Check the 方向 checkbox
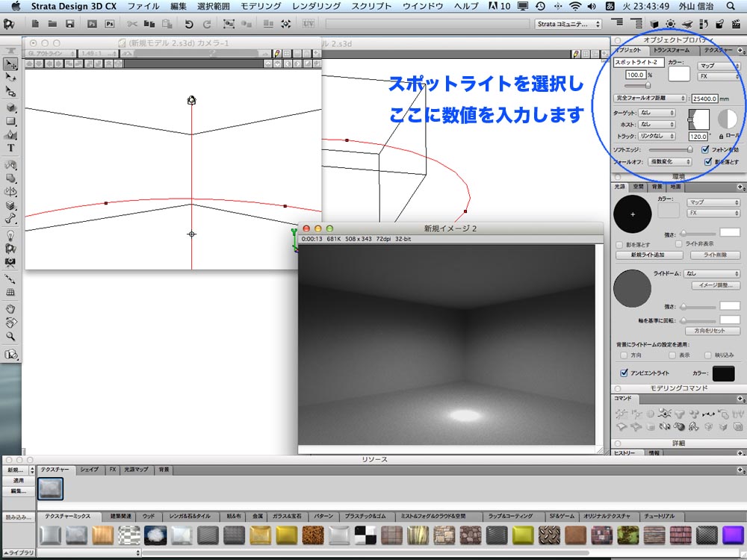The image size is (747, 560). [624, 355]
